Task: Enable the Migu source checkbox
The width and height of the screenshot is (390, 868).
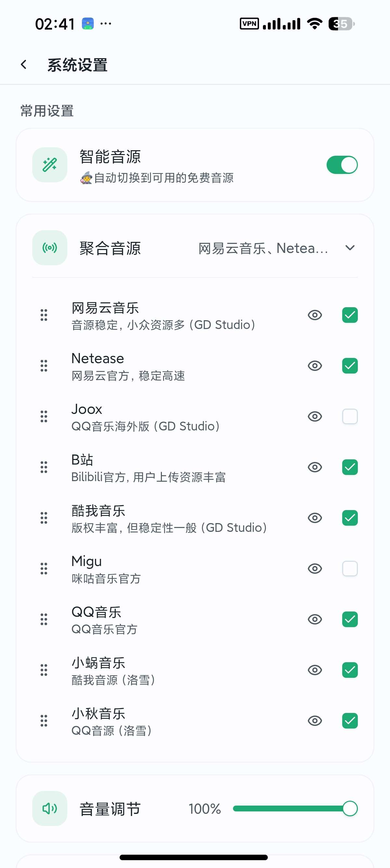Action: (350, 569)
